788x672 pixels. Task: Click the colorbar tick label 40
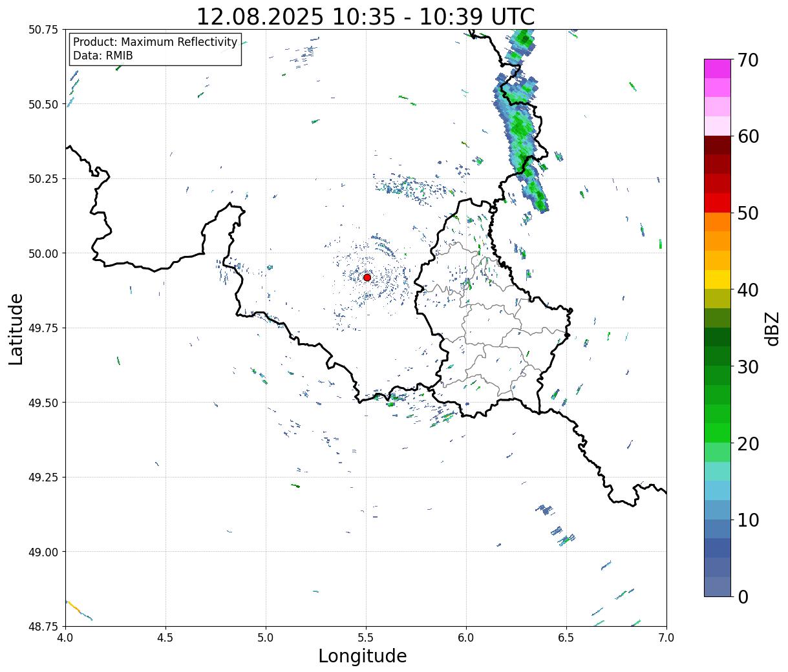pos(748,290)
